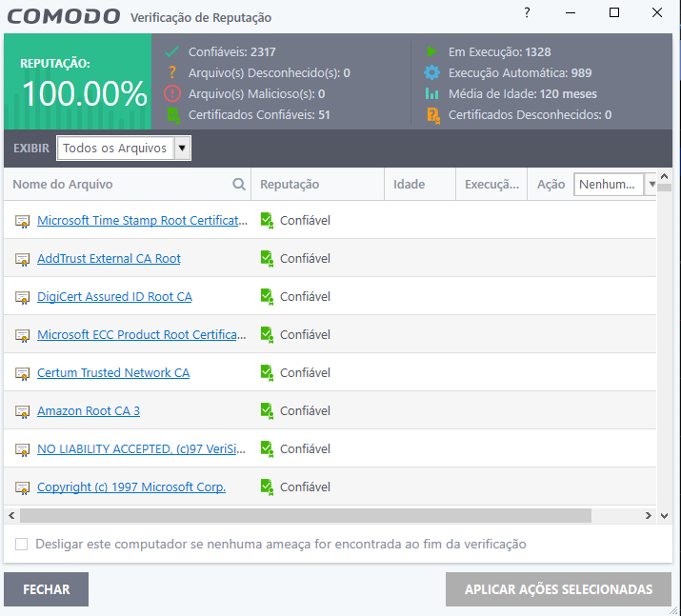Click the horizontal scrollbar right arrow

click(648, 515)
